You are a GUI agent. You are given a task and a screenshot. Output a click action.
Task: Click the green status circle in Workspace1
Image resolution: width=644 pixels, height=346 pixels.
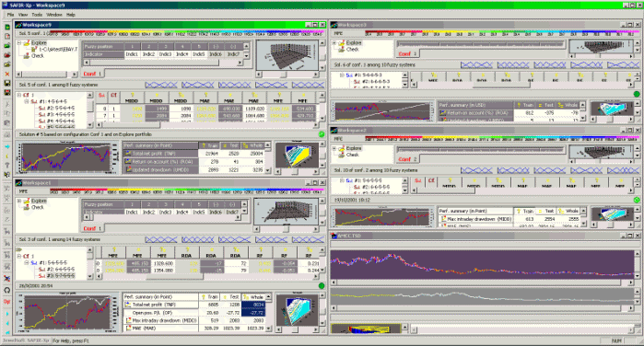[322, 285]
